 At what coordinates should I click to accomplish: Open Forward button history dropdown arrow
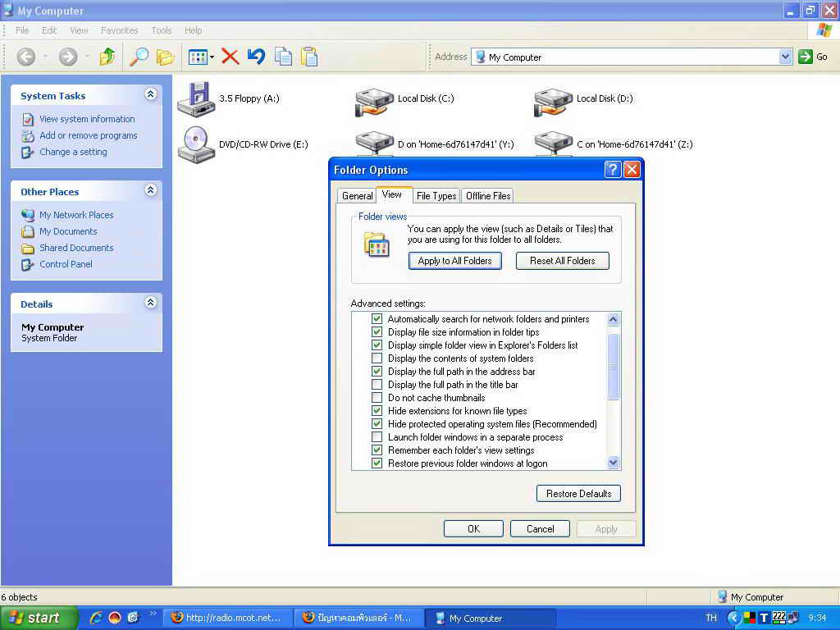(x=87, y=57)
